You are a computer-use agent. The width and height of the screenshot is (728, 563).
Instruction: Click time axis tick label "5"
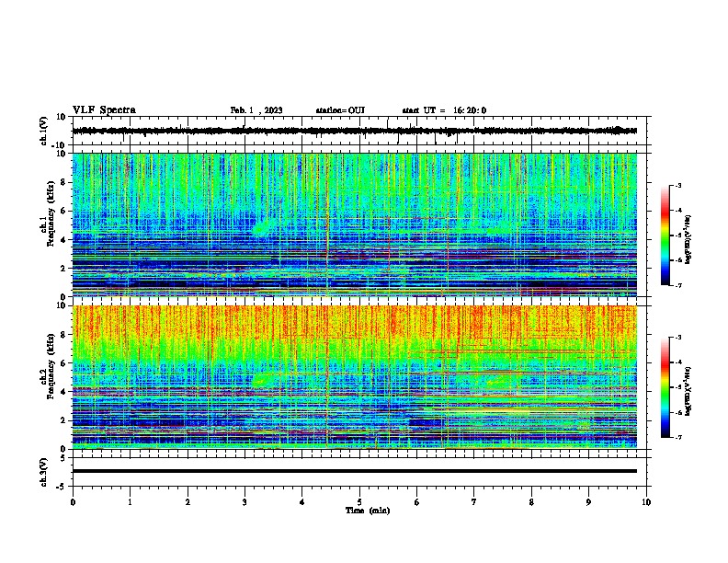coord(359,502)
